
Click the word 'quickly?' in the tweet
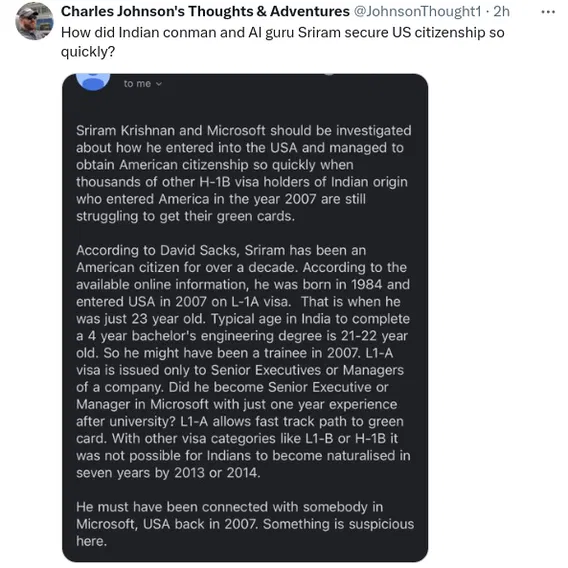[88, 52]
